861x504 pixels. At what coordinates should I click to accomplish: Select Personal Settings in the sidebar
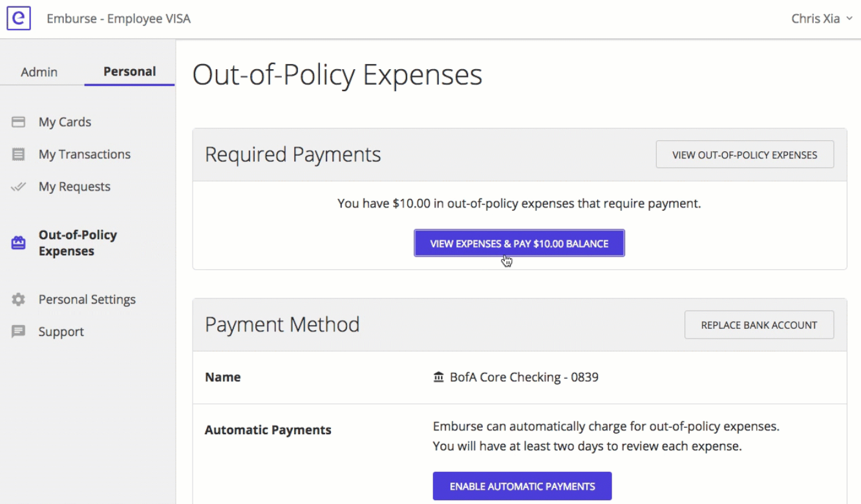coord(87,299)
